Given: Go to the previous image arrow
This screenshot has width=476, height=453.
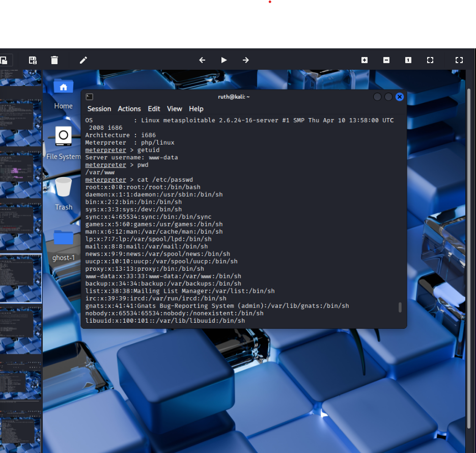Looking at the screenshot, I should [202, 60].
